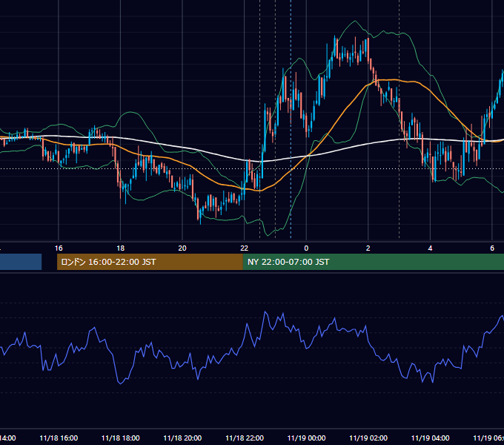Click the 11/19 02:00 date label
Image resolution: width=504 pixels, height=445 pixels.
pos(368,438)
